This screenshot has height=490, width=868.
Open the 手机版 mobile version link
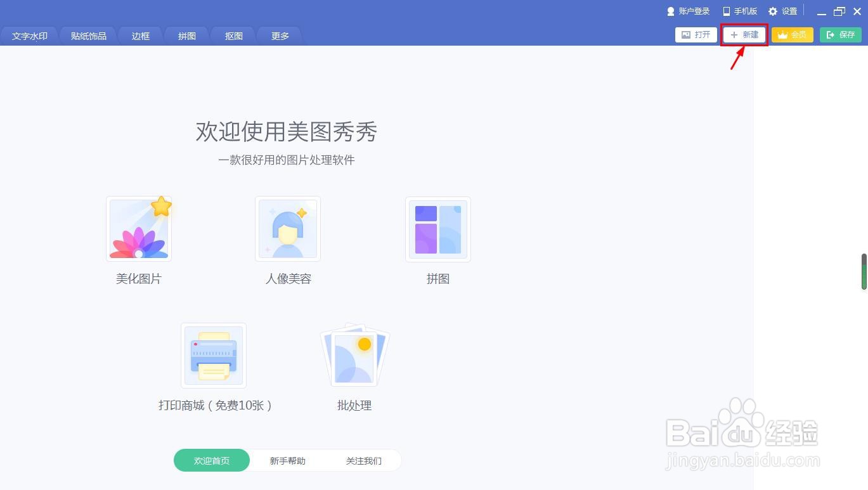740,11
